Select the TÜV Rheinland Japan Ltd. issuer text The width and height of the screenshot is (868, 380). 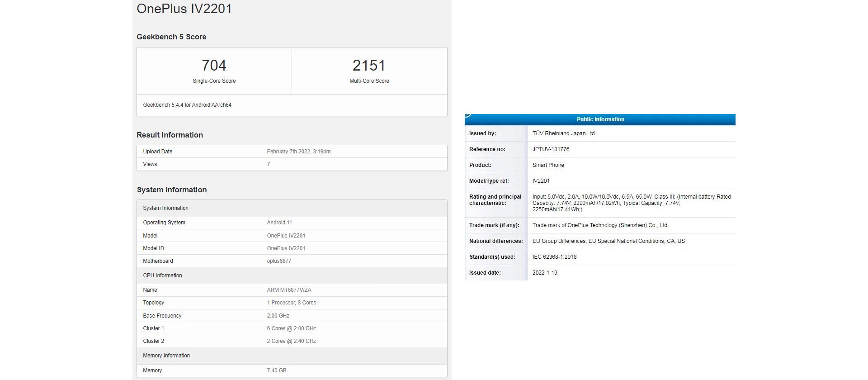(x=564, y=133)
